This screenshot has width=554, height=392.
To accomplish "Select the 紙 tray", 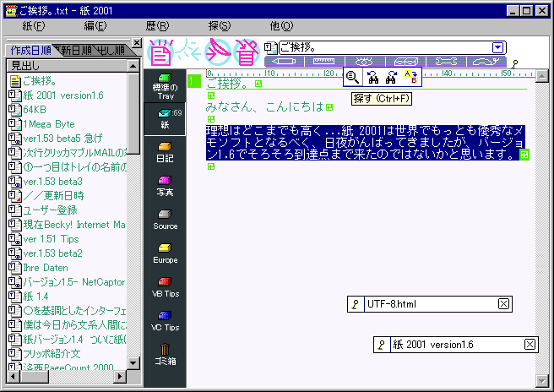I will [x=165, y=119].
